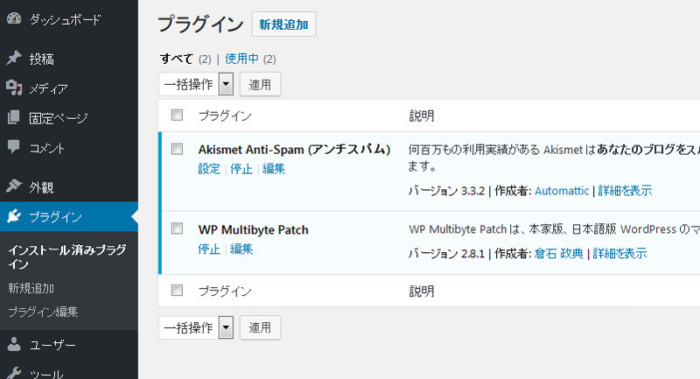The width and height of the screenshot is (700, 379).
Task: Toggle the select-all checkbox in table header
Action: tap(177, 115)
